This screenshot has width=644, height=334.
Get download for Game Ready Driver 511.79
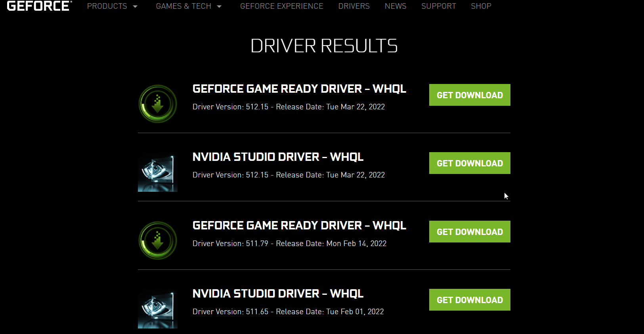pyautogui.click(x=470, y=232)
